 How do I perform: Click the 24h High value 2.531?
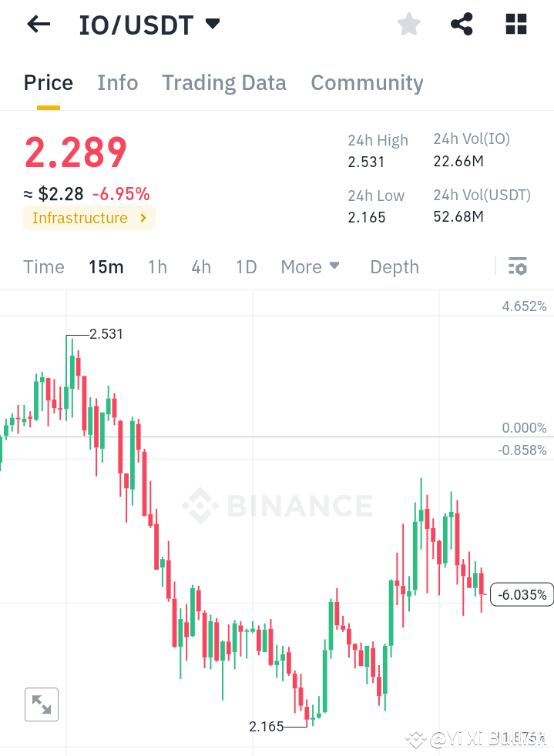coord(366,162)
